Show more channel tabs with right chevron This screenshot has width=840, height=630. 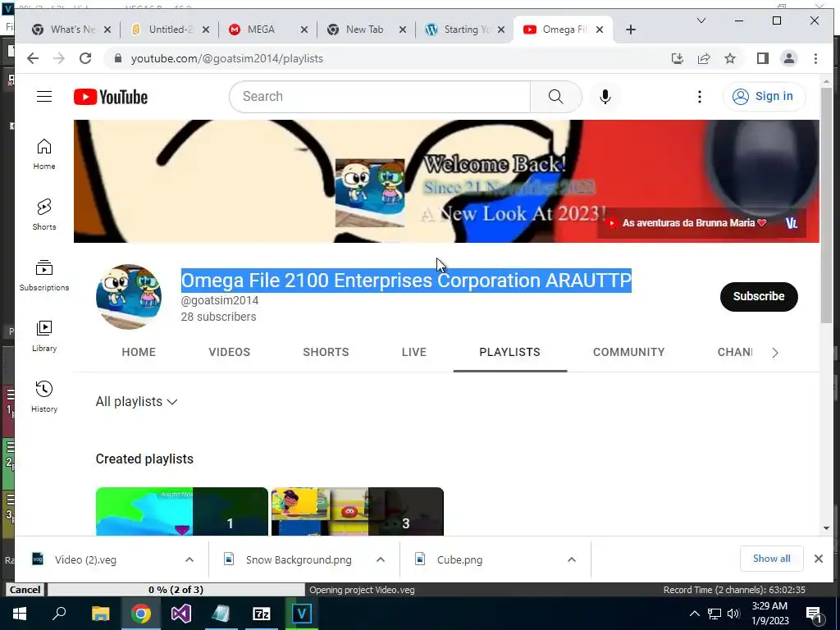pyautogui.click(x=774, y=353)
